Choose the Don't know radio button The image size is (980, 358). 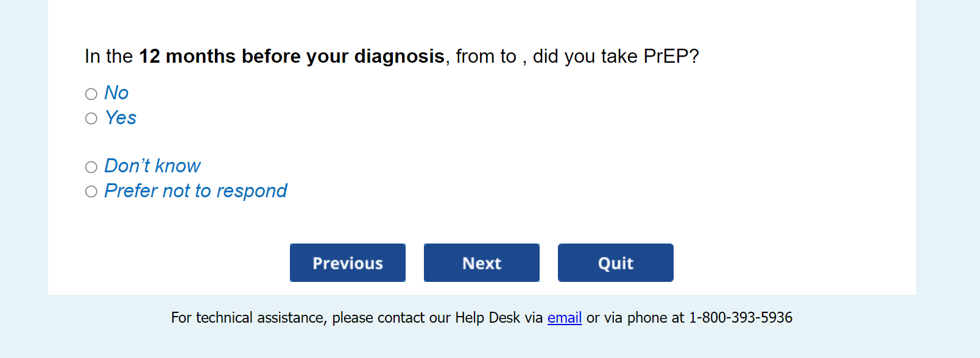91,167
